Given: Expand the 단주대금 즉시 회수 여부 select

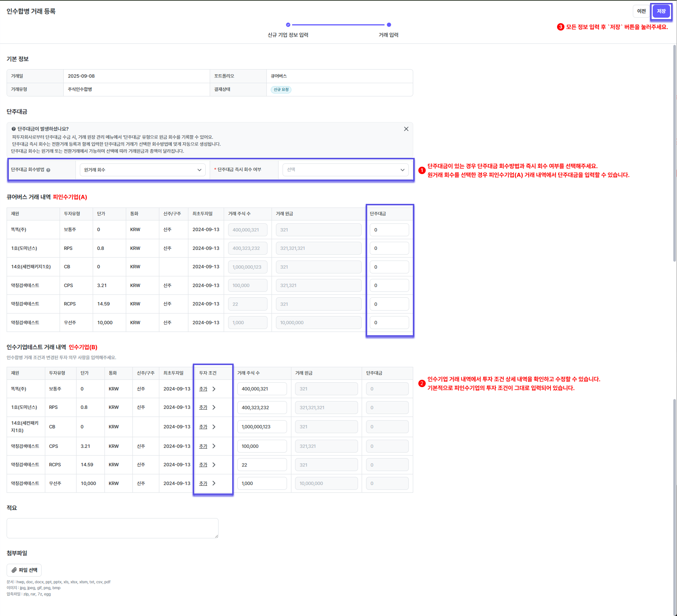Looking at the screenshot, I should point(345,170).
